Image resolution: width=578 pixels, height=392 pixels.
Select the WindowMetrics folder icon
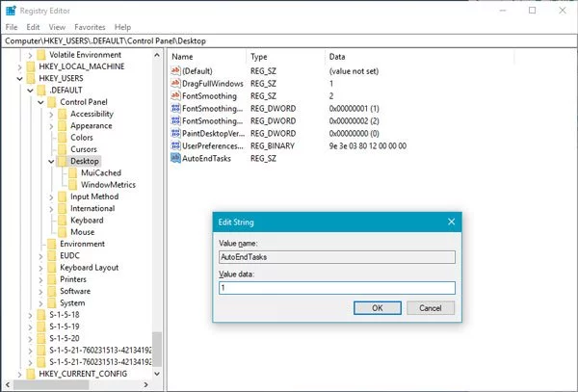pos(73,184)
